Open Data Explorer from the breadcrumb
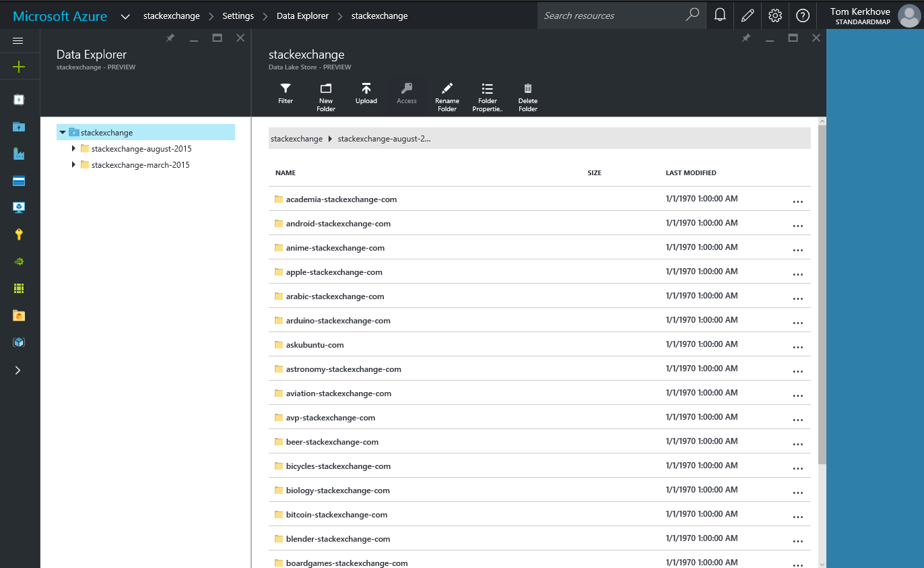Screen dimensions: 924x568 coord(302,15)
